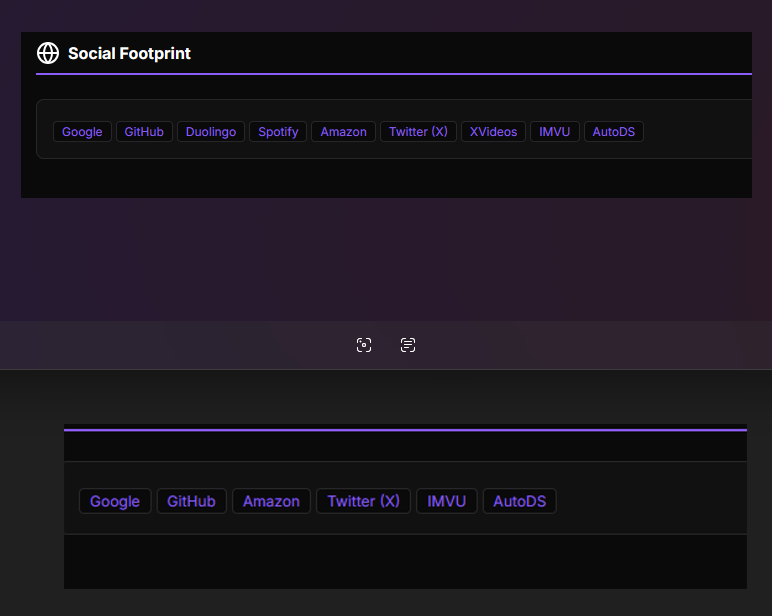Select the Google tag in the top panel
The width and height of the screenshot is (772, 616).
tap(82, 131)
